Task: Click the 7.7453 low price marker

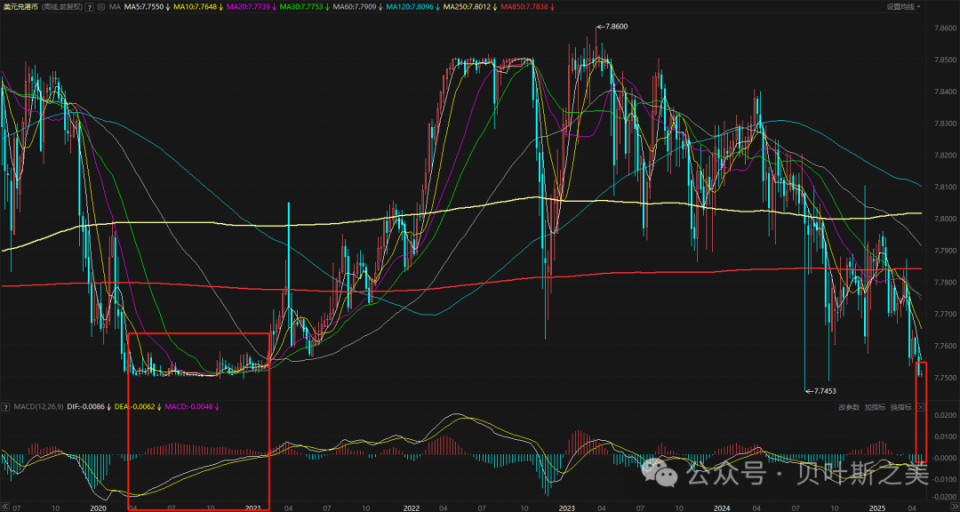Action: tap(824, 390)
